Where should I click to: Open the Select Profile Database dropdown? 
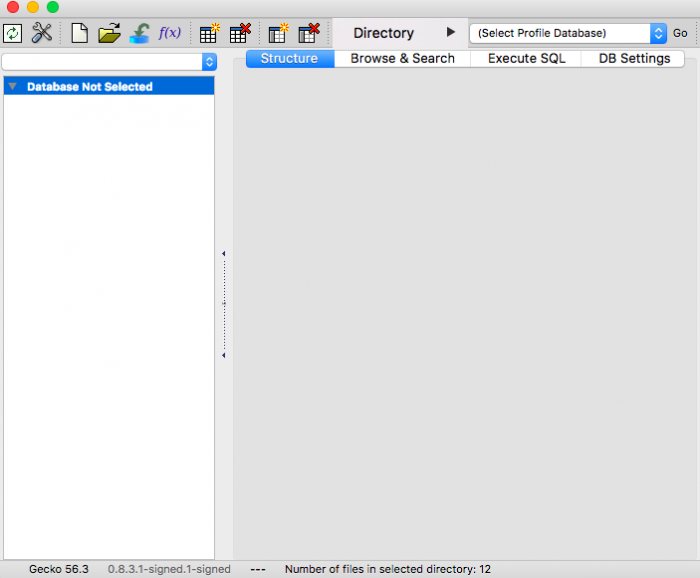[x=568, y=33]
